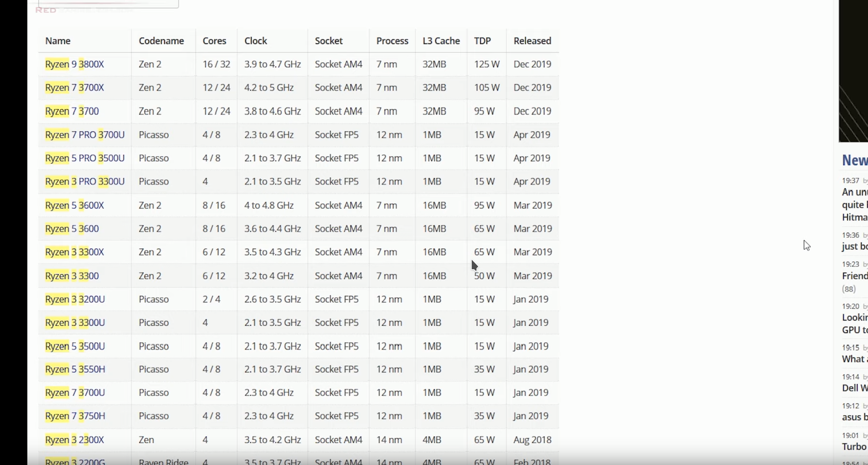Click the Ryzen 5 3600 processor name
The width and height of the screenshot is (868, 465).
pyautogui.click(x=72, y=229)
